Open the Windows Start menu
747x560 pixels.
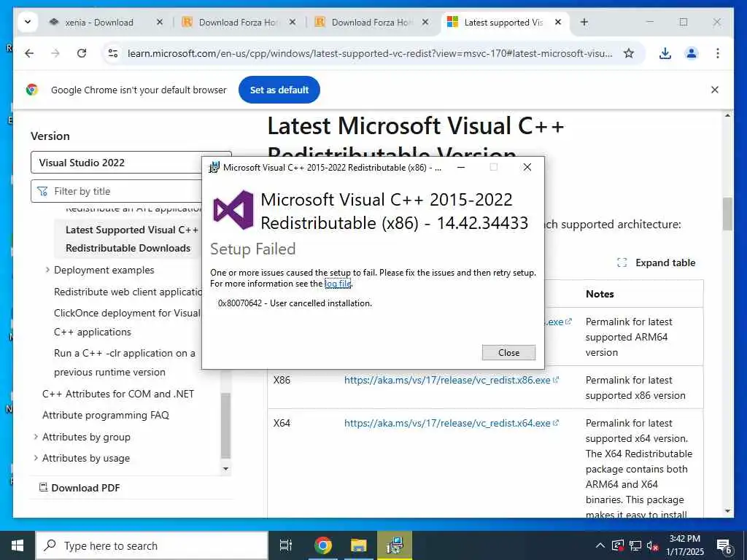(x=18, y=545)
